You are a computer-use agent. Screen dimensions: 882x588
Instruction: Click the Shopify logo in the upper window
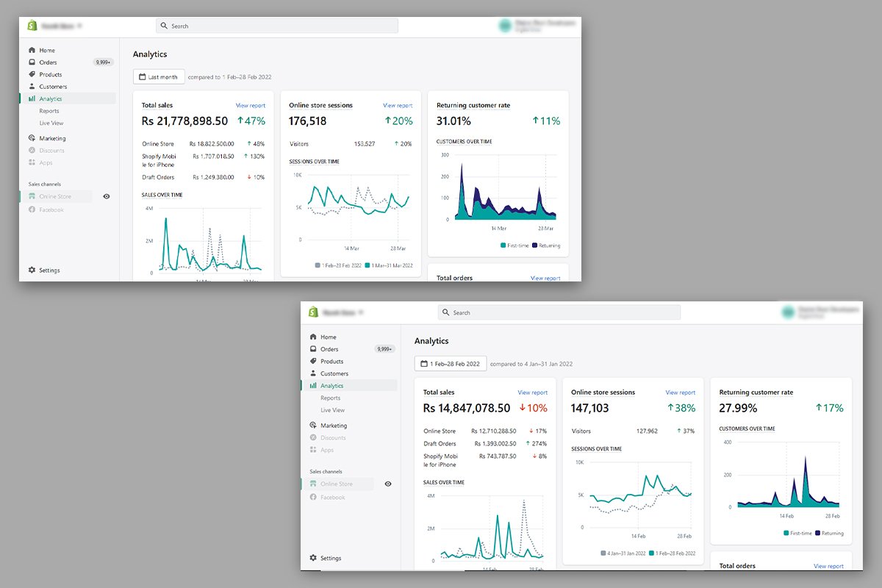tap(32, 26)
